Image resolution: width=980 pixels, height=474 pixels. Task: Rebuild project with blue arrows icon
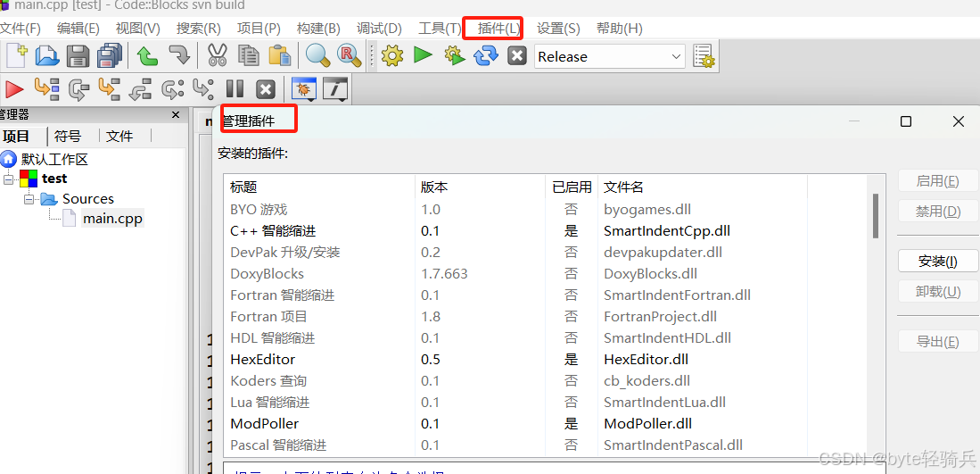pyautogui.click(x=486, y=55)
